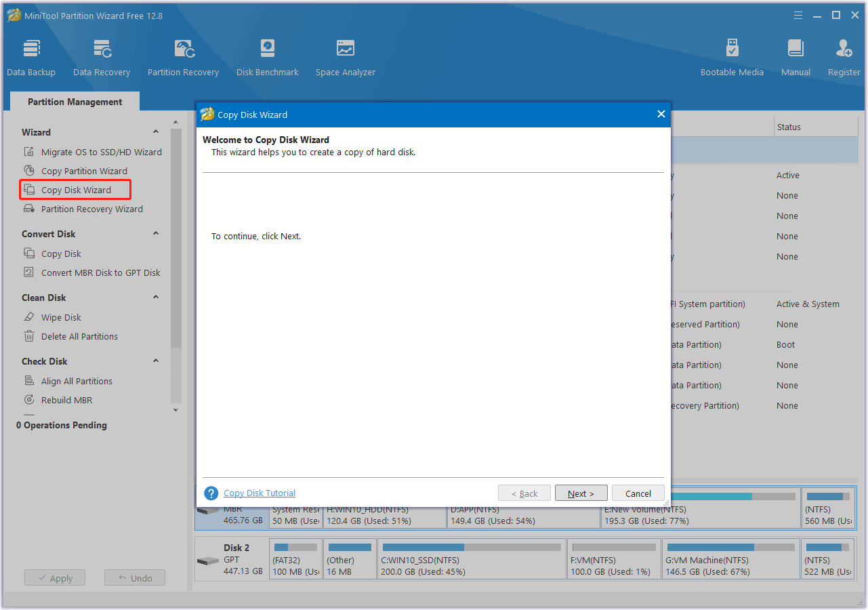This screenshot has height=610, width=868.
Task: Select C:WIN10_SSD(NTFS) partition block
Action: [x=472, y=559]
